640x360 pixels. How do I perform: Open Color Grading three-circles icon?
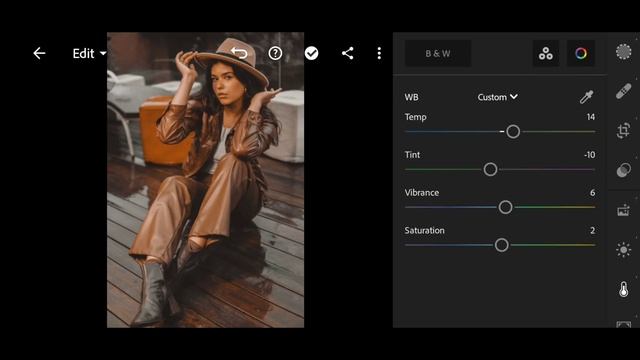point(546,53)
